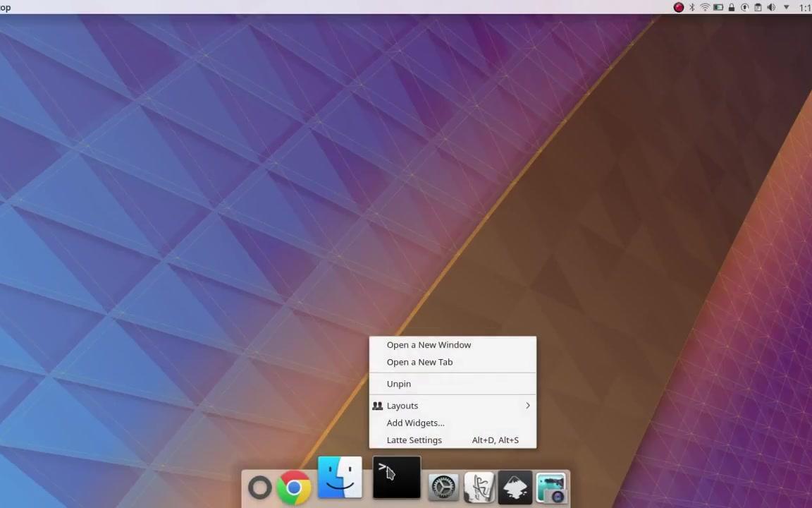
Task: Select Add Widgets... menu entry
Action: tap(453, 423)
